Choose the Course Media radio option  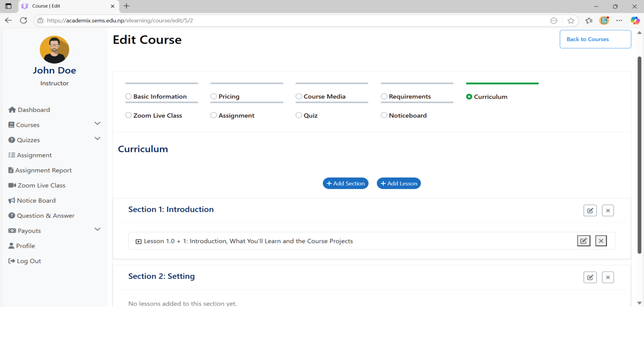tap(299, 97)
